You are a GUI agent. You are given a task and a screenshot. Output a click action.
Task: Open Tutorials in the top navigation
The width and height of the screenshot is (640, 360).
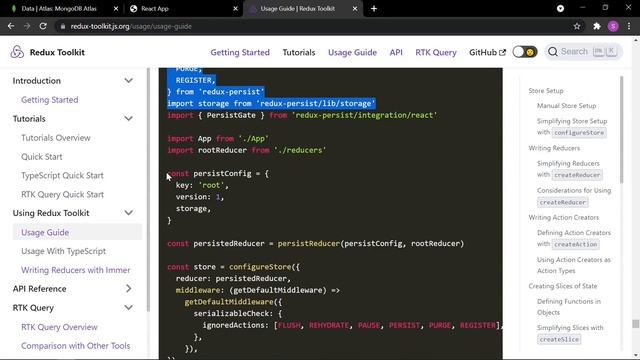299,52
